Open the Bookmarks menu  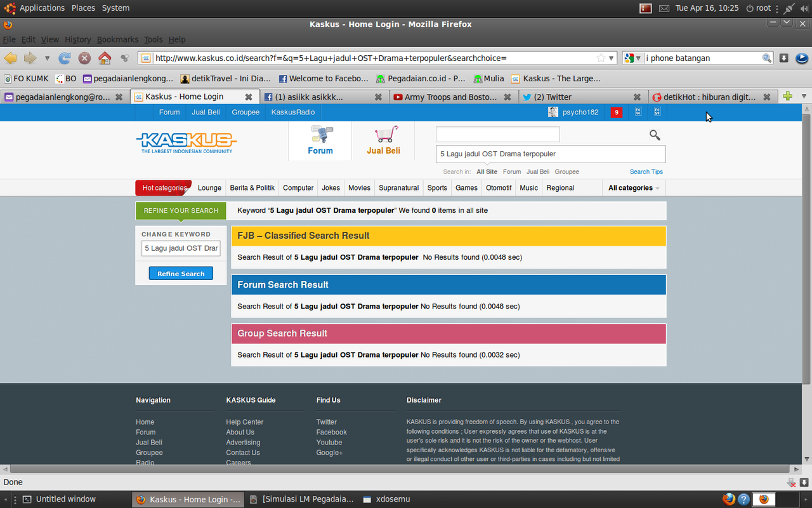117,39
